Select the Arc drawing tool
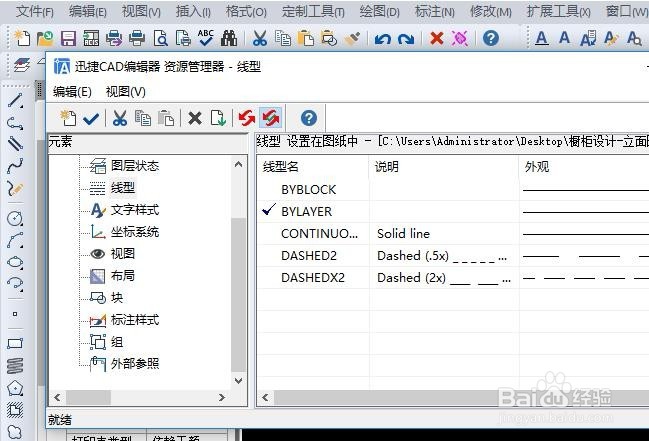The height and width of the screenshot is (441, 649). 15,241
